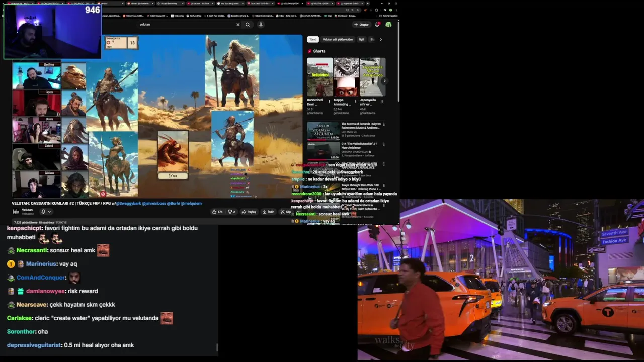
Task: Click the @melquiem mention in title
Action: click(x=191, y=203)
